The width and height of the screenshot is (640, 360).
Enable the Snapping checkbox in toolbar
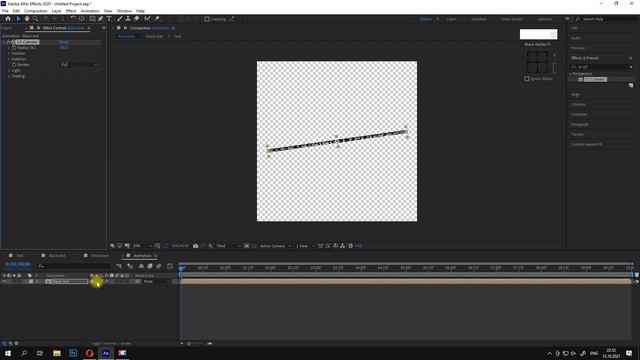[207, 19]
